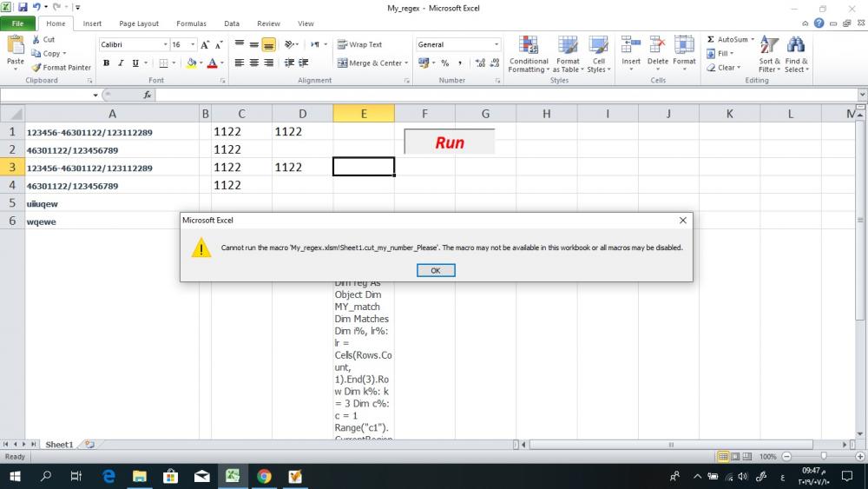Viewport: 868px width, 489px height.
Task: Click the Undo arrow icon
Action: click(36, 7)
